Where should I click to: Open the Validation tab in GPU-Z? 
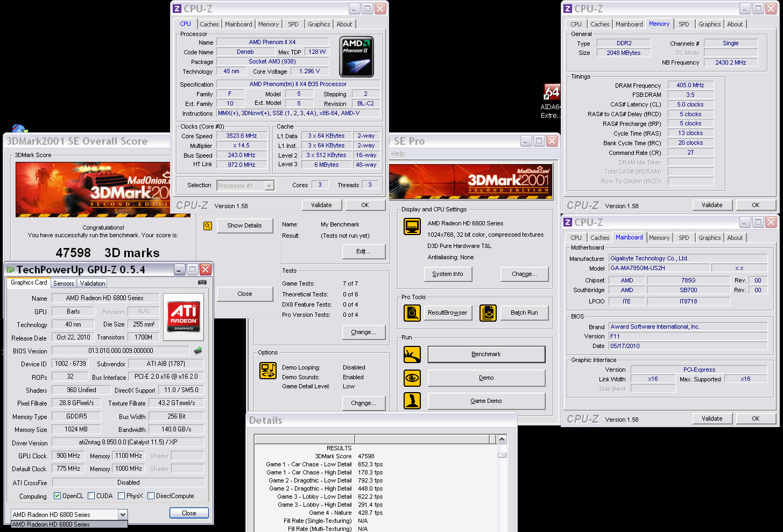coord(93,283)
